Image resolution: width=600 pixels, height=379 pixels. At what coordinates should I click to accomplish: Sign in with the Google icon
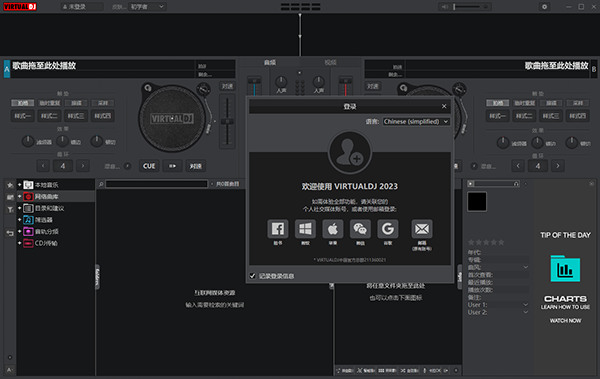(388, 229)
